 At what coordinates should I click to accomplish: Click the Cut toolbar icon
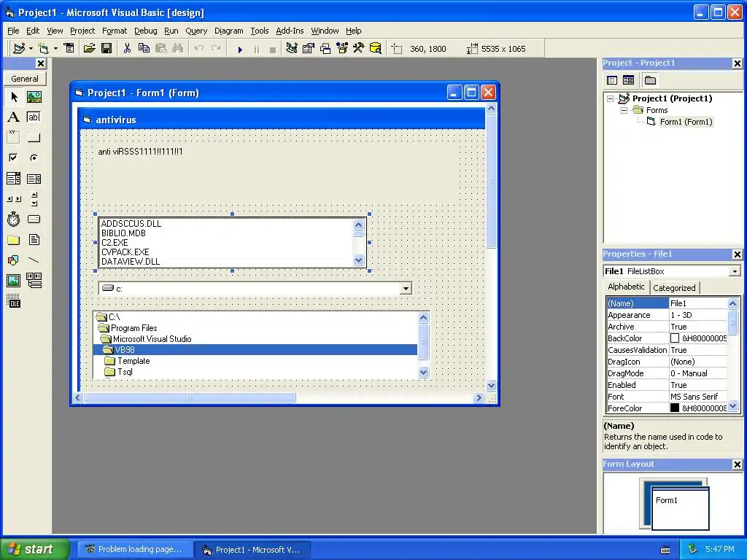[127, 49]
